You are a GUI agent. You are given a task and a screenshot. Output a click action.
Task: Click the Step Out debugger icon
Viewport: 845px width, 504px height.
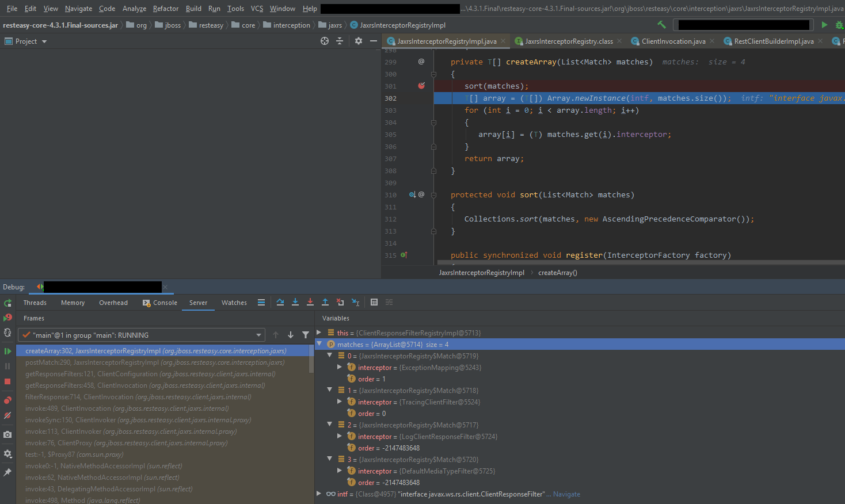point(325,302)
